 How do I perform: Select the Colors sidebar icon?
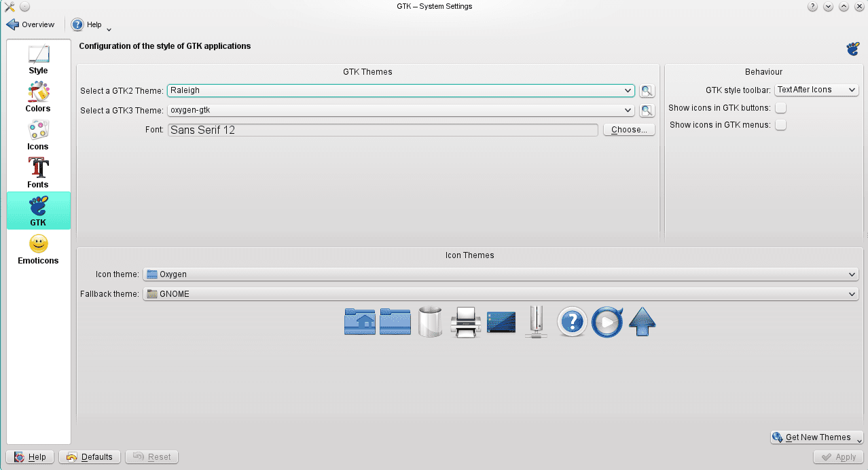coord(38,97)
